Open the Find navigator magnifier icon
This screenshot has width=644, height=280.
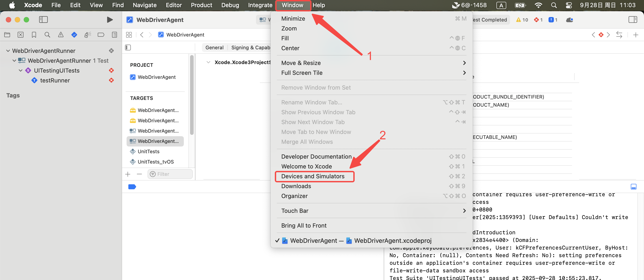(47, 35)
